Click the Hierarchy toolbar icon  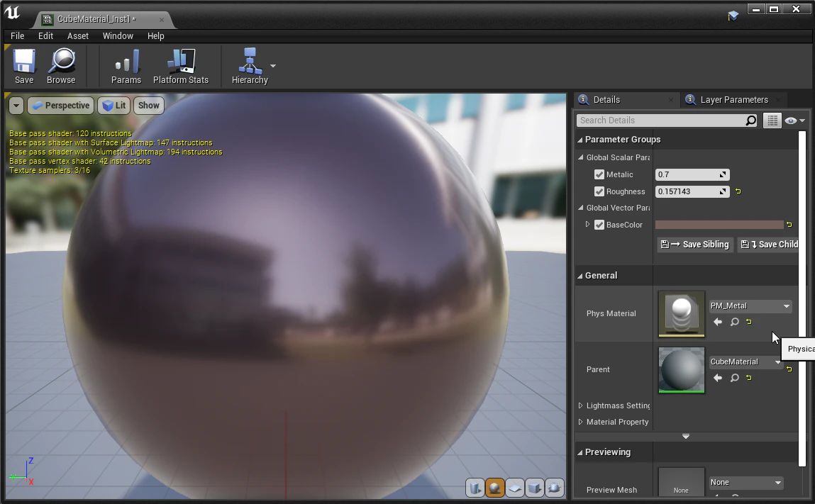pyautogui.click(x=250, y=66)
